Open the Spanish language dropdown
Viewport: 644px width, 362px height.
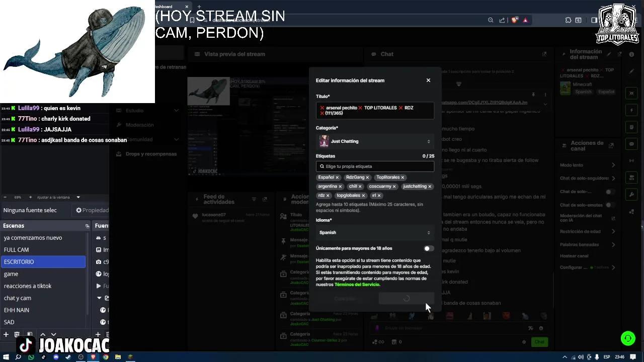pos(375,233)
